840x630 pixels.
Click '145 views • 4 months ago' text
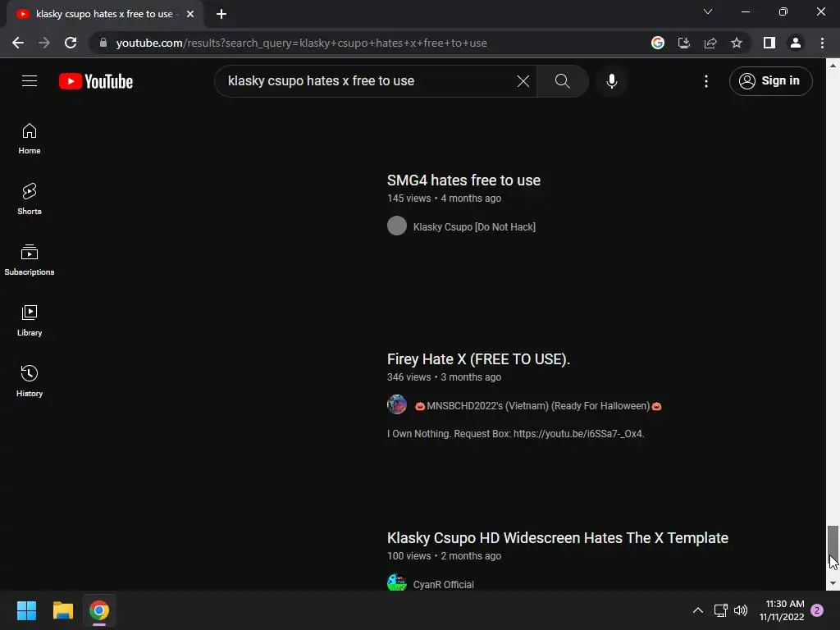[444, 199]
